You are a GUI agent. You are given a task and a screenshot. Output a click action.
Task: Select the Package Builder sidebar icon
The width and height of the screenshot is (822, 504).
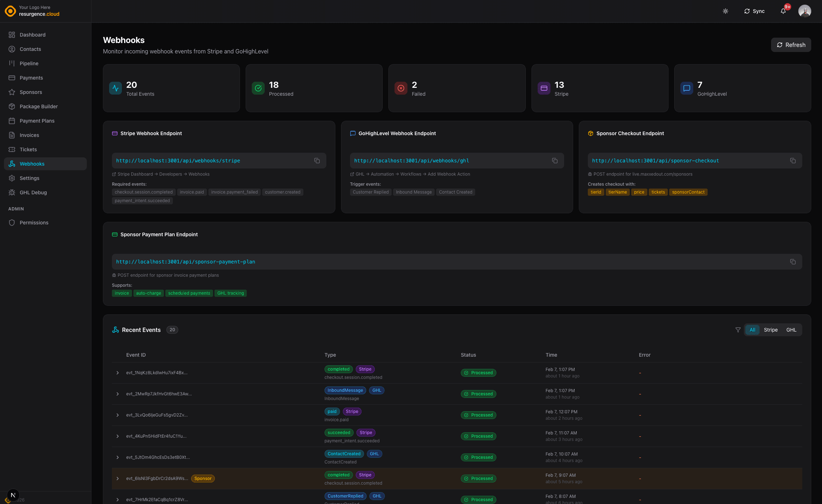pos(12,106)
